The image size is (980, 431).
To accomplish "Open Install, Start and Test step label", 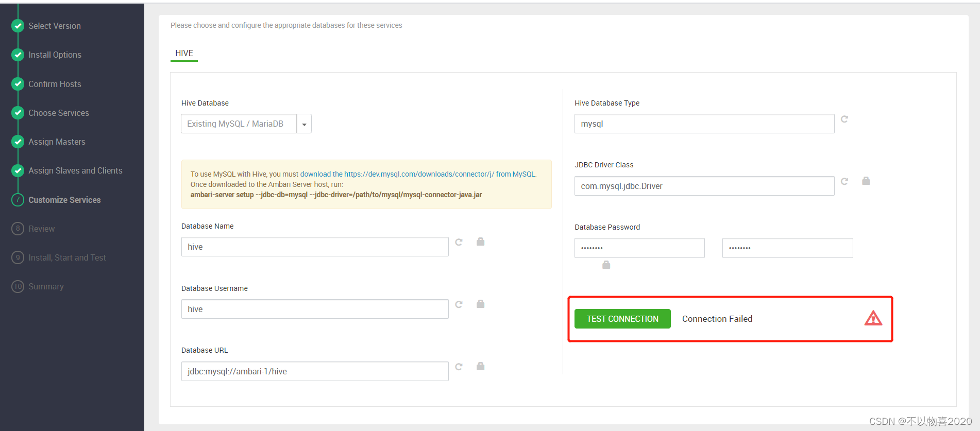I will click(x=67, y=257).
